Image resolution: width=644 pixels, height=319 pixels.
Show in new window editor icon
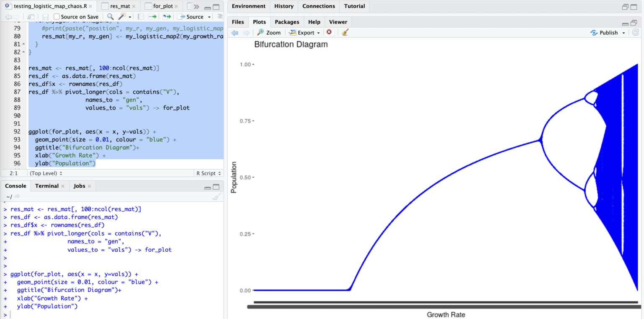[31, 17]
